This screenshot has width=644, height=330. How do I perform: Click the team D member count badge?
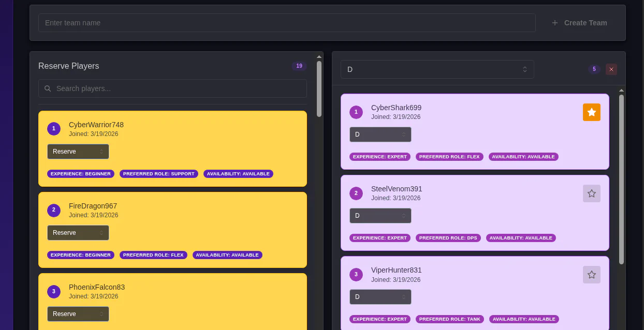[x=594, y=69]
